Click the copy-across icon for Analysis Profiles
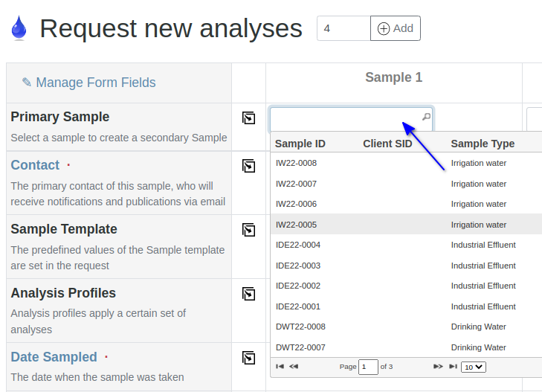 248,293
